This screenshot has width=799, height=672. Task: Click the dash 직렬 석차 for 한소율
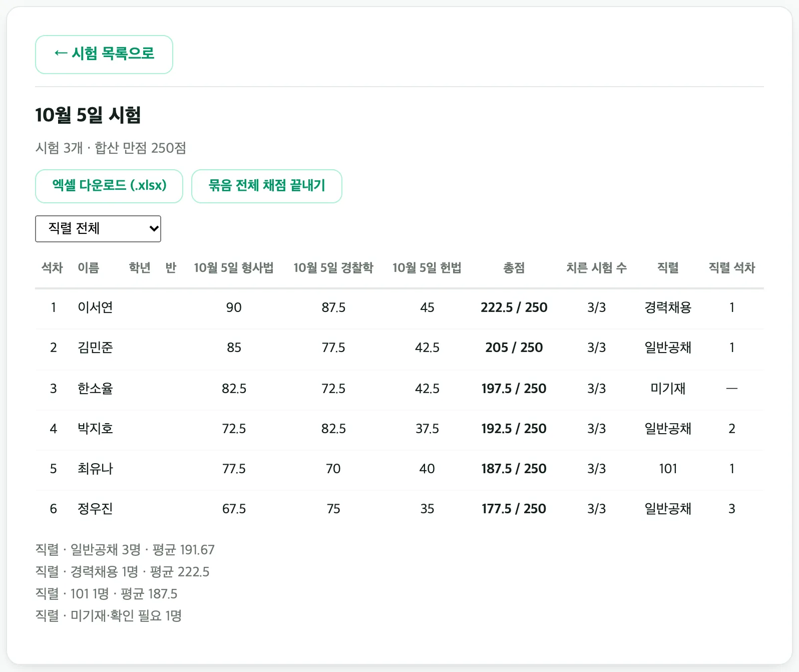[732, 389]
